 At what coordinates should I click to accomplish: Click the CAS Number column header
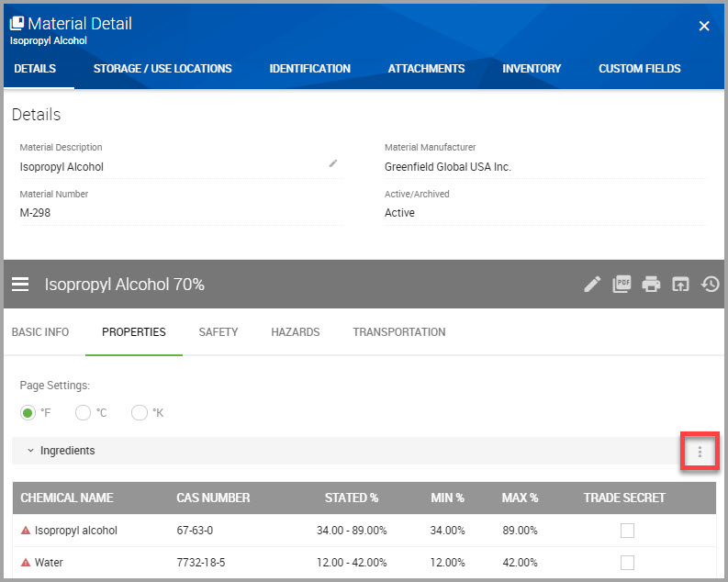click(213, 498)
